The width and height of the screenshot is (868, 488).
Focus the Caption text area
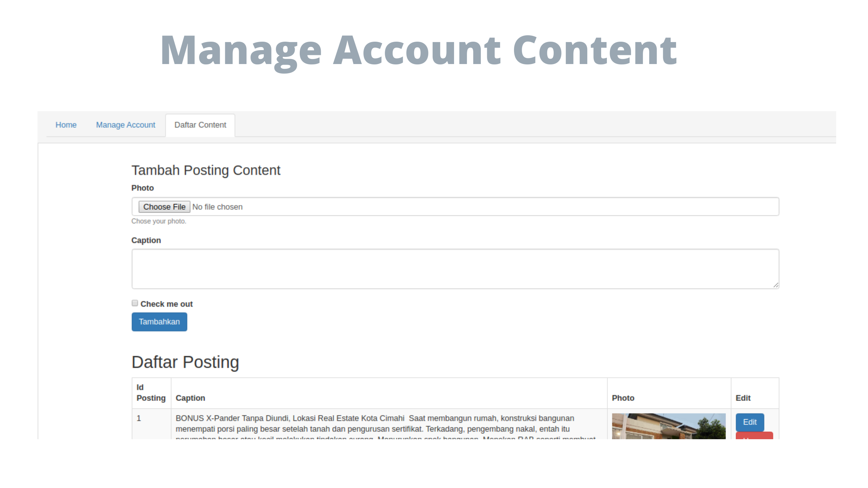[455, 269]
